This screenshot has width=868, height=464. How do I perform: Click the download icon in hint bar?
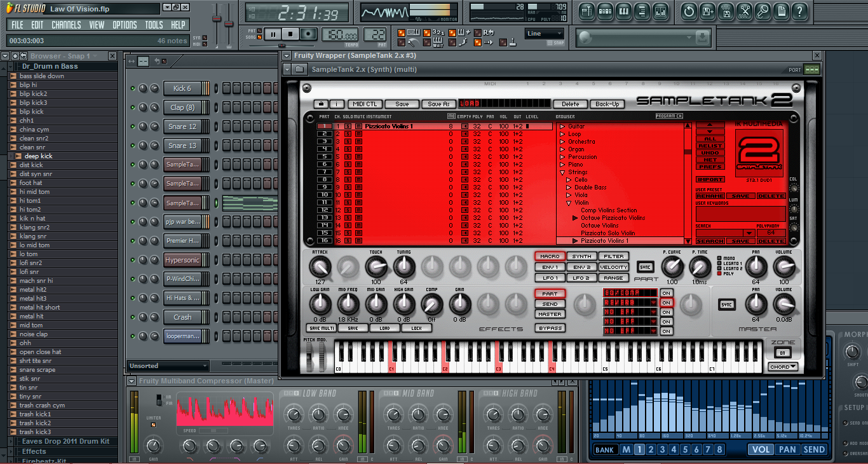point(702,38)
